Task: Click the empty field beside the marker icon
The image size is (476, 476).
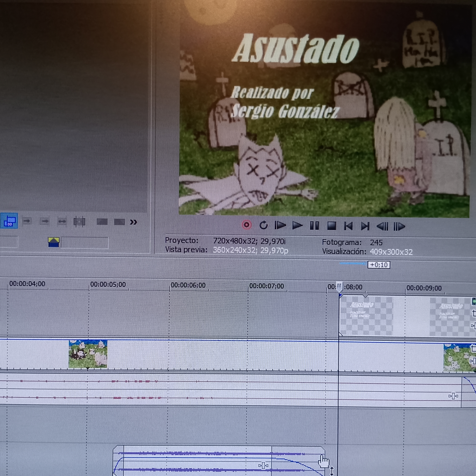Action: point(85,243)
